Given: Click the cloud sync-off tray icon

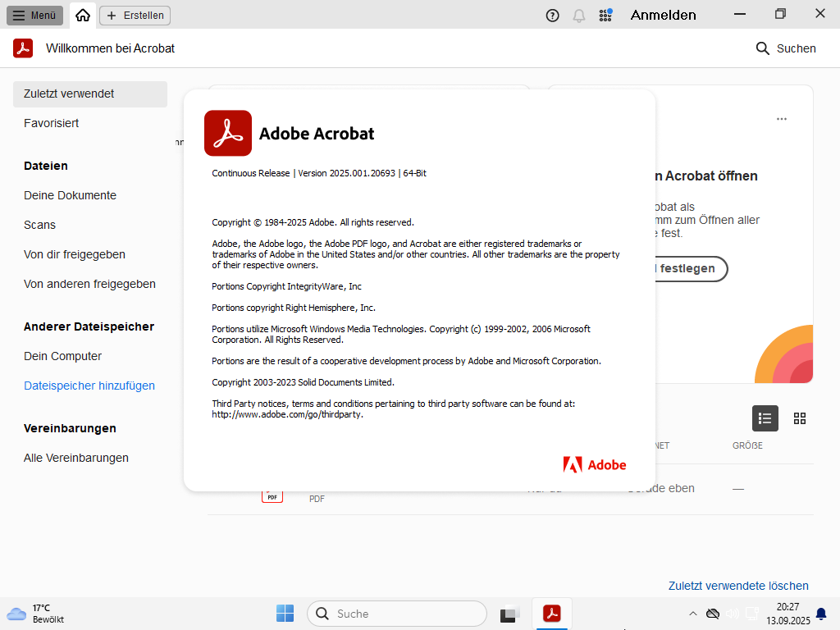Looking at the screenshot, I should (713, 614).
